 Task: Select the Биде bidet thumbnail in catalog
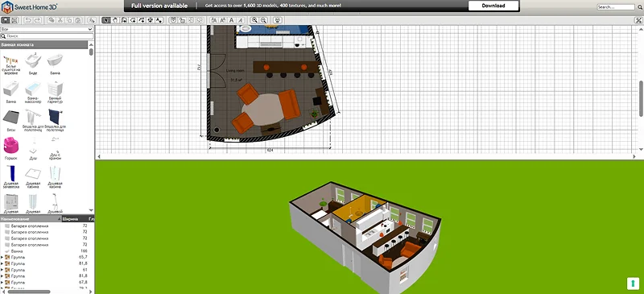point(33,64)
